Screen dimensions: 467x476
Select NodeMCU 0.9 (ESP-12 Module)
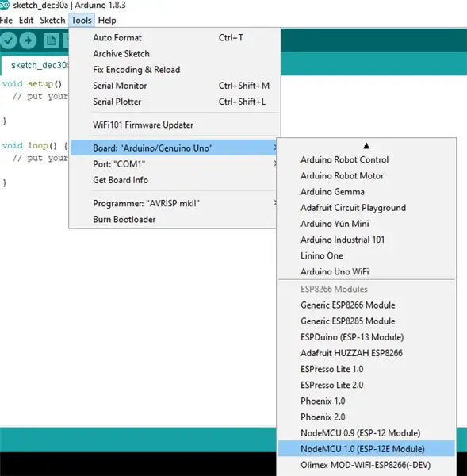pos(366,433)
